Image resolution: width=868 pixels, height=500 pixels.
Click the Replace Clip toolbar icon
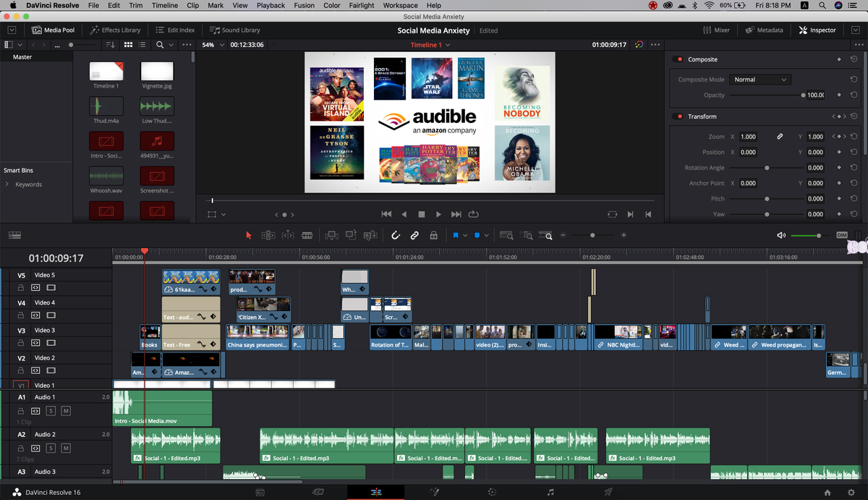370,235
